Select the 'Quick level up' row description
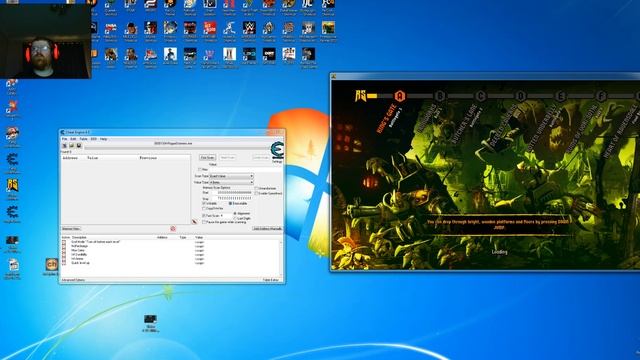This screenshot has height=360, width=640. 80,263
